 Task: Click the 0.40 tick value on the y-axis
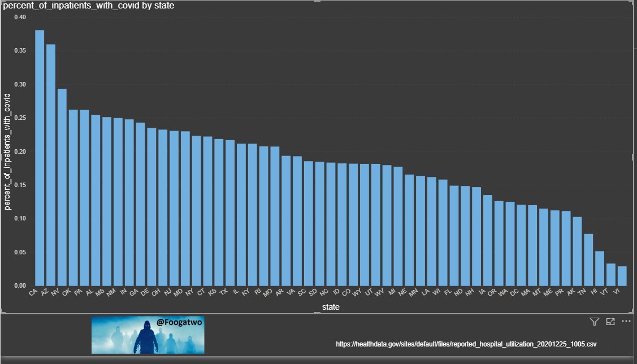[x=19, y=17]
